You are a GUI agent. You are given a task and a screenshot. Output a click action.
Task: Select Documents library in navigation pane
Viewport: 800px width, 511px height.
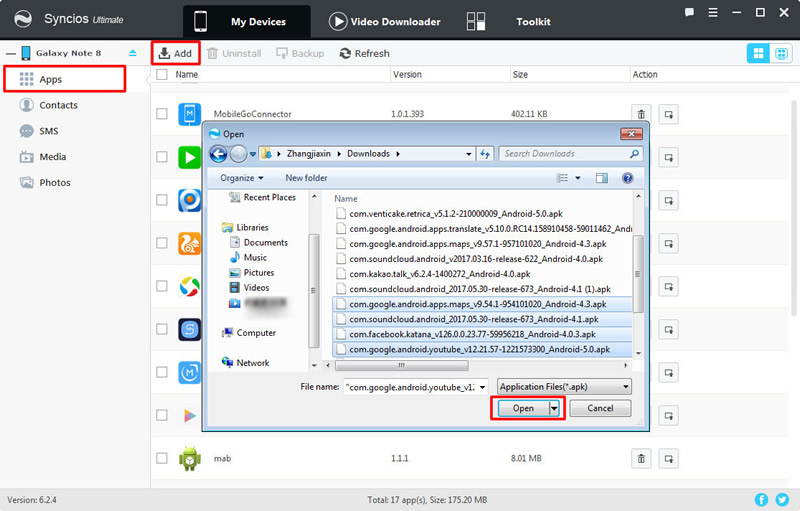pos(259,242)
